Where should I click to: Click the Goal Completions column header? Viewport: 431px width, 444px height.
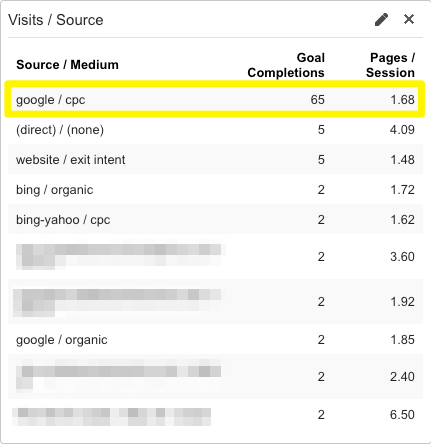pyautogui.click(x=286, y=65)
